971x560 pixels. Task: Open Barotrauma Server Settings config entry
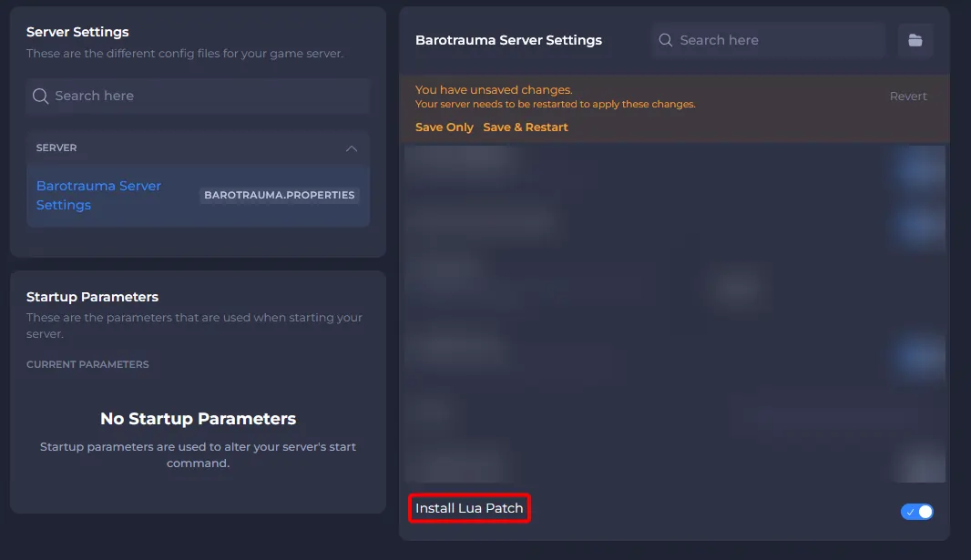coord(199,196)
